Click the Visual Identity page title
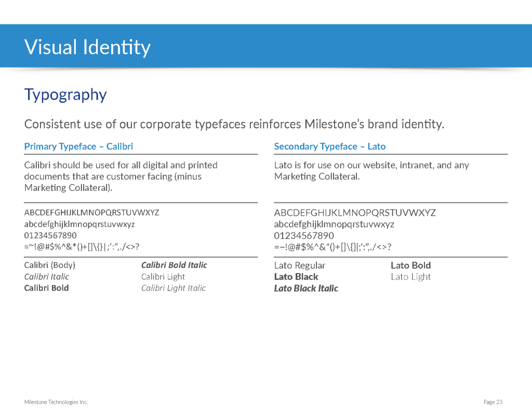The image size is (532, 414). click(87, 47)
